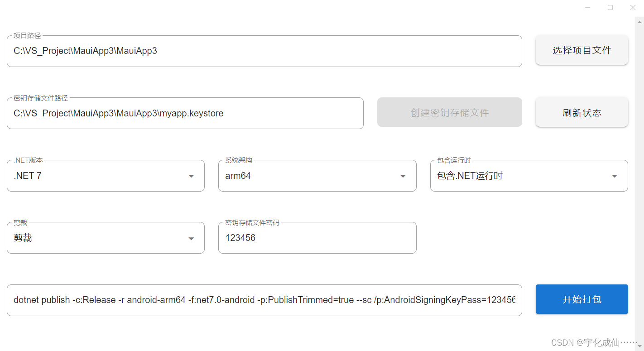Click the dotnet publish command field

point(264,300)
